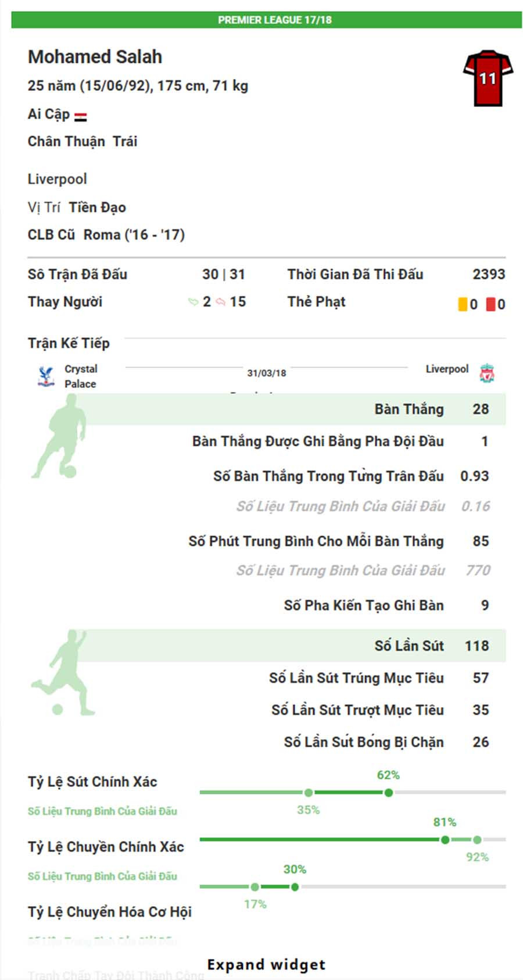Click the Liverpool team name under profile
Viewport: 523px width, 980px height.
[57, 179]
